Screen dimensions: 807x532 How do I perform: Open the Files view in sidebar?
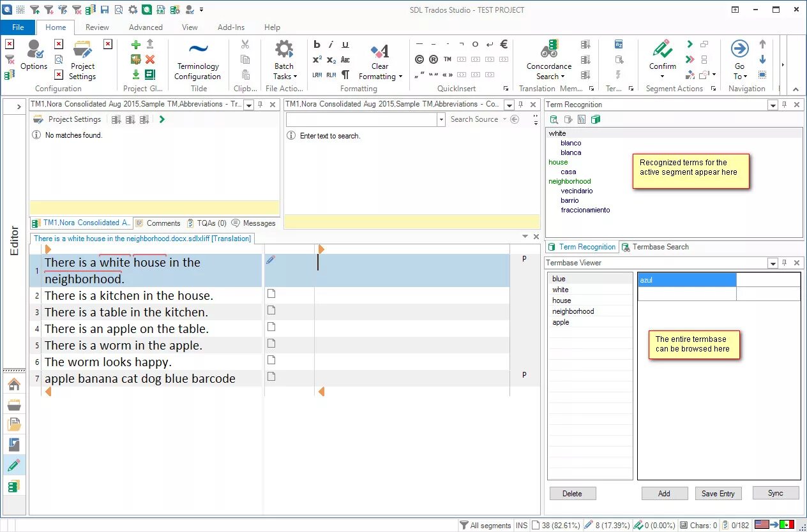tap(14, 424)
